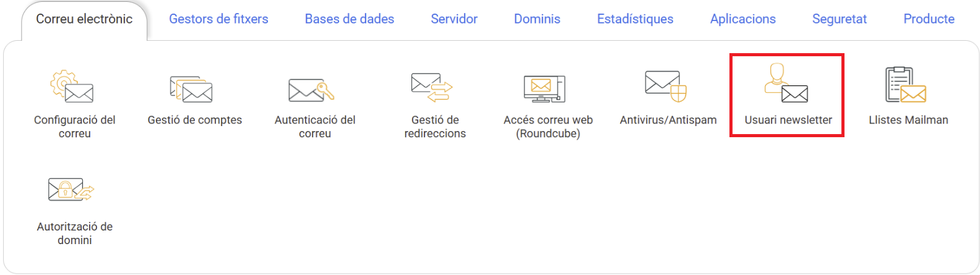Open the Producte tab
The height and width of the screenshot is (275, 980).
(929, 19)
